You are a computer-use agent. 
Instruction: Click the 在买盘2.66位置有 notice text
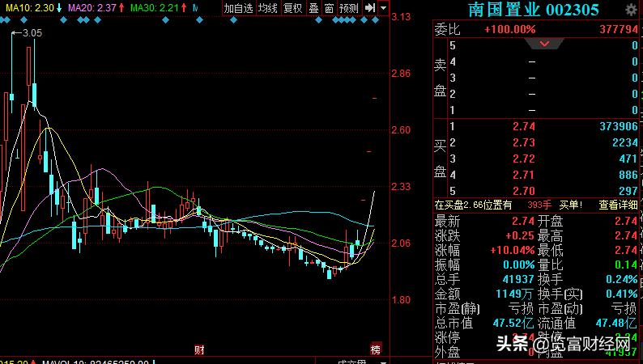[473, 205]
